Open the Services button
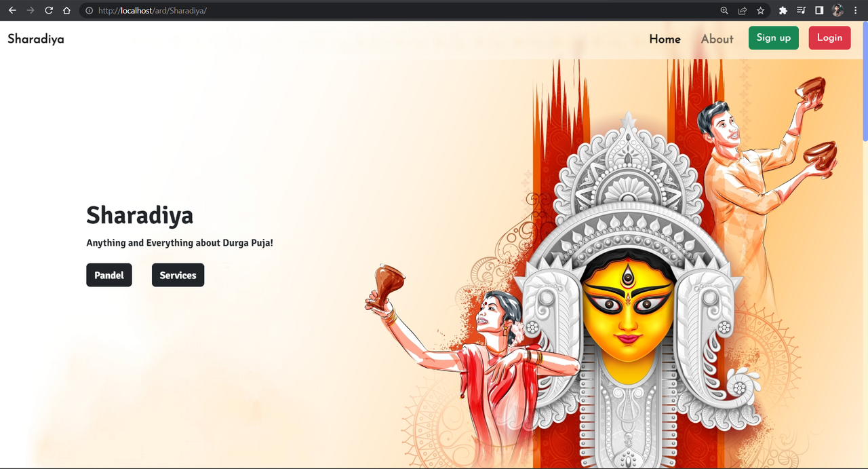This screenshot has width=868, height=469. point(178,275)
